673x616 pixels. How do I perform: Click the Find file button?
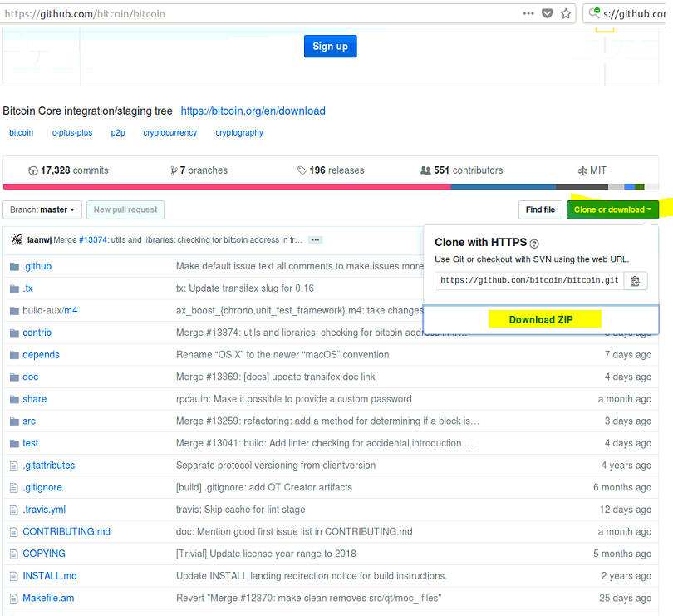pos(540,209)
